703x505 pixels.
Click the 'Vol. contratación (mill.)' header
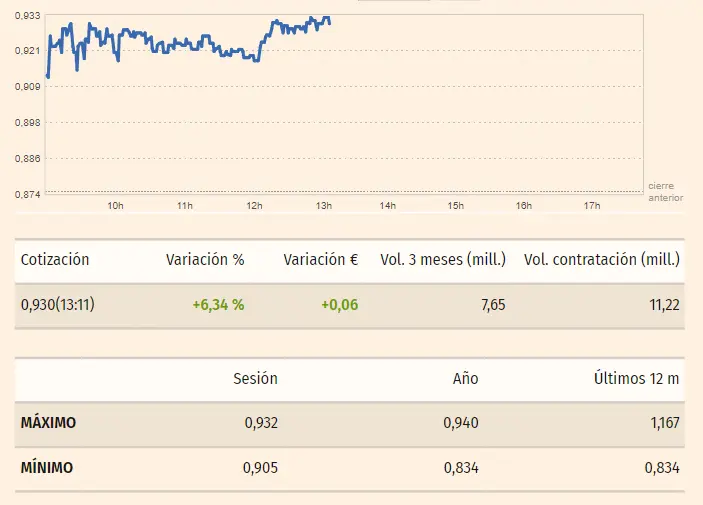point(602,260)
